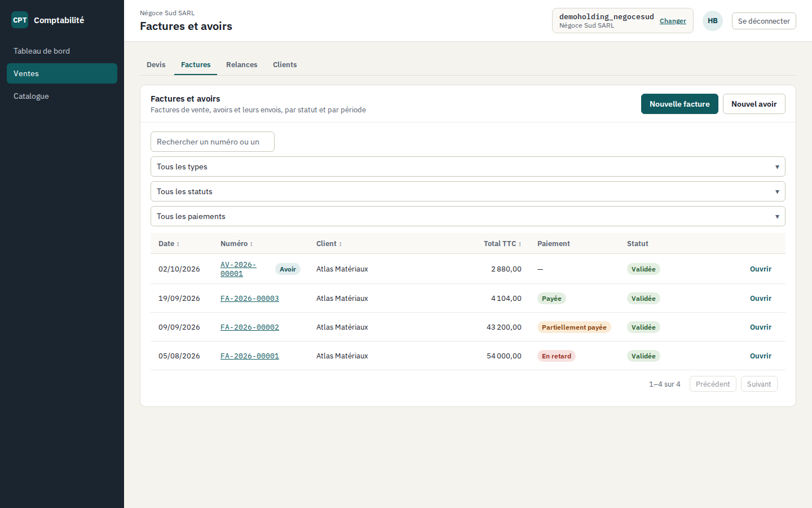This screenshot has width=812, height=508.
Task: Focus the invoice number search field
Action: tap(213, 142)
